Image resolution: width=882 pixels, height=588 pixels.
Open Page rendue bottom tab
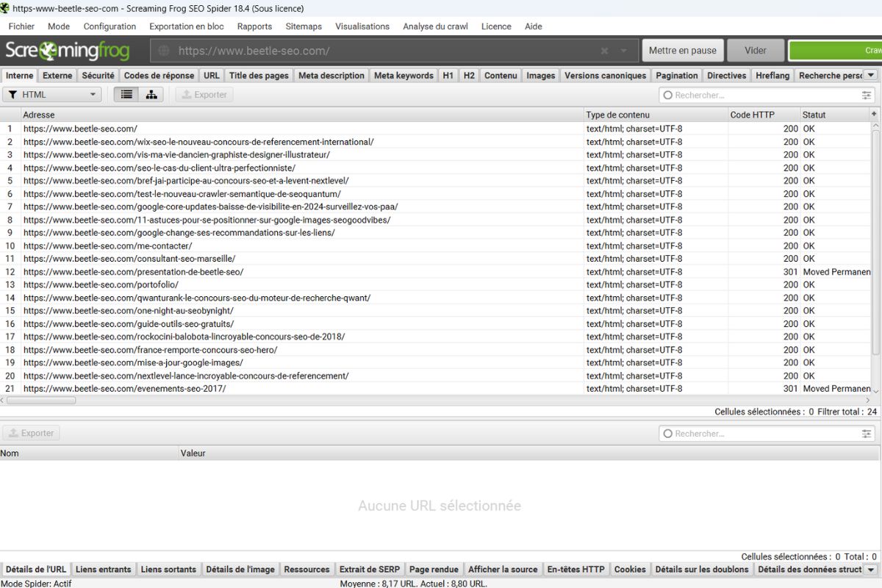[434, 569]
